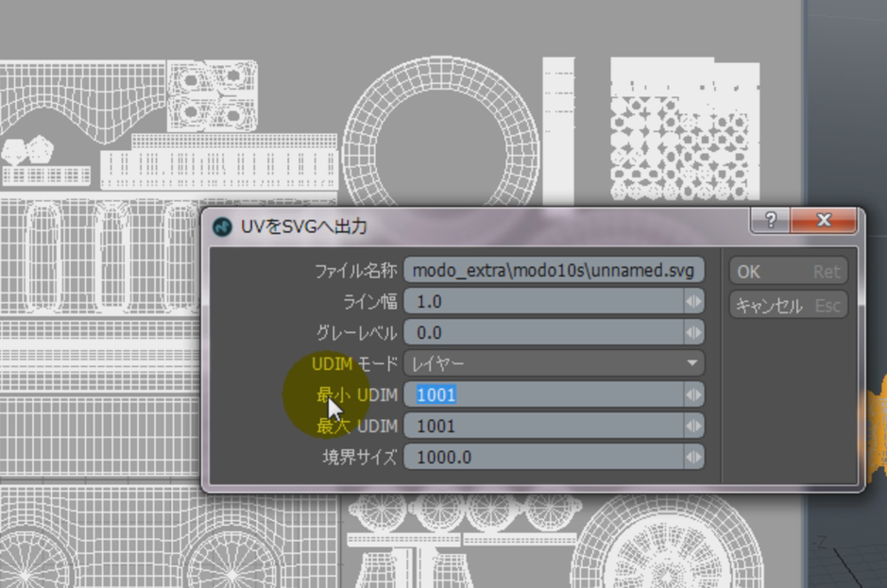Click the ファイル名称 file path field
The image size is (887, 588).
(x=553, y=271)
